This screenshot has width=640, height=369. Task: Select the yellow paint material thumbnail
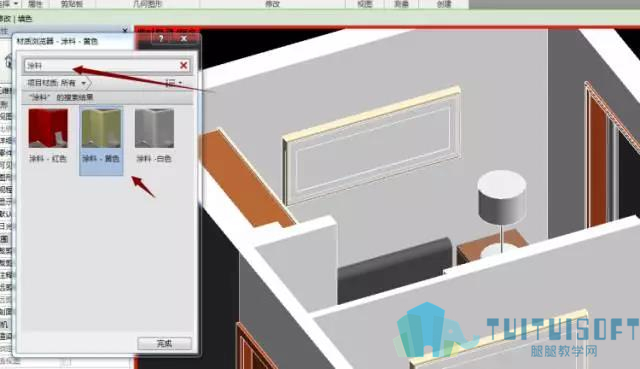pos(101,128)
